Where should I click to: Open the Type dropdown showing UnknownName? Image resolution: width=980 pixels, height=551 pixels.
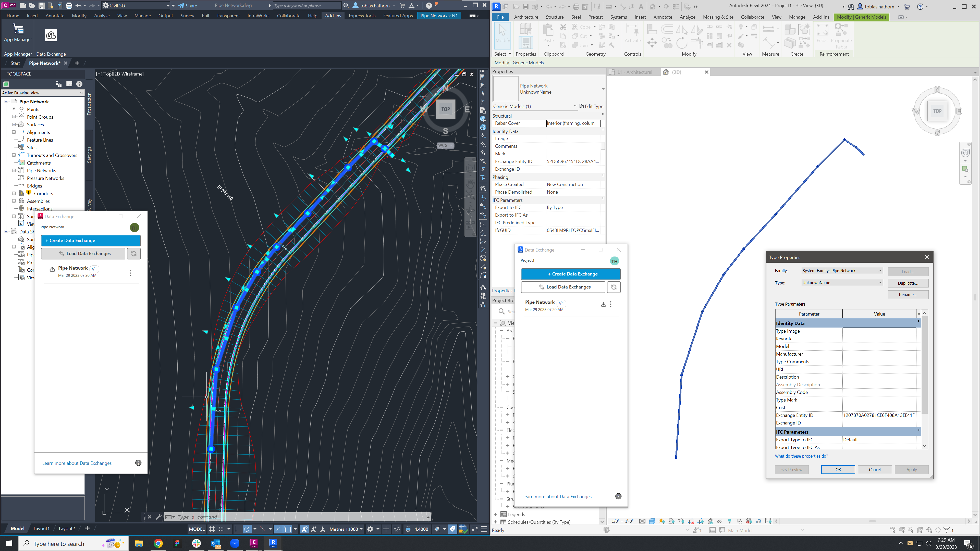(841, 283)
